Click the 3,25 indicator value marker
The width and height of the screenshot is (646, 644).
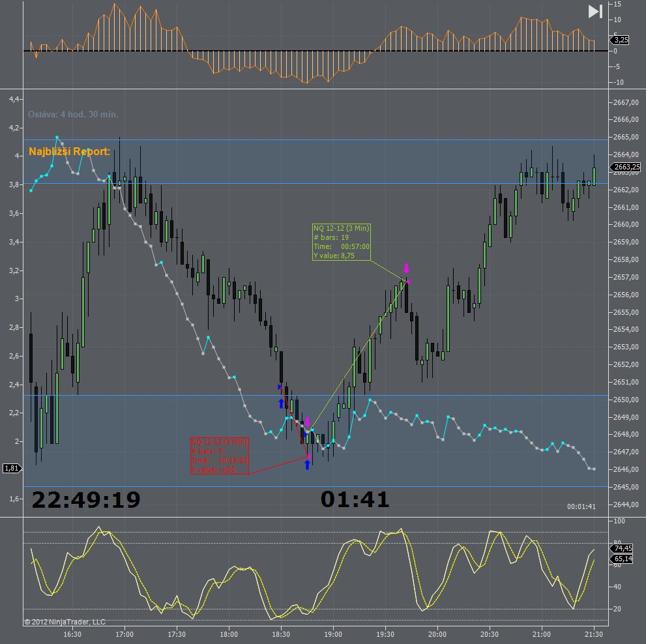620,40
